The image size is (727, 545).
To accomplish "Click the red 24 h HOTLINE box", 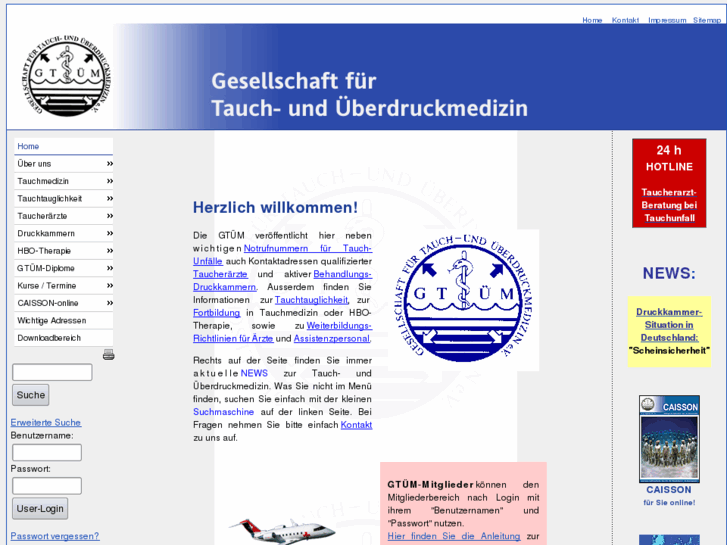I will (x=669, y=183).
